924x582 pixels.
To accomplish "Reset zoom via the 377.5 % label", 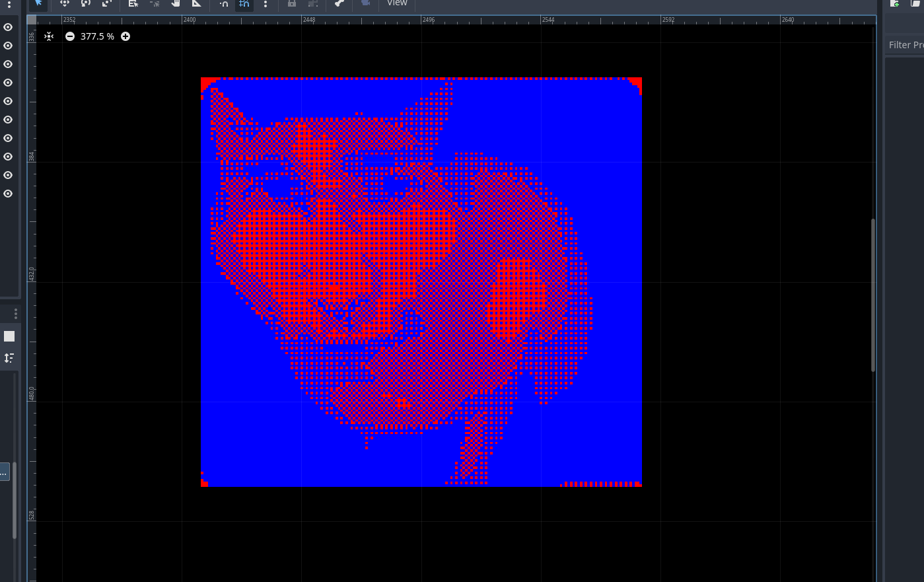I will (x=97, y=36).
